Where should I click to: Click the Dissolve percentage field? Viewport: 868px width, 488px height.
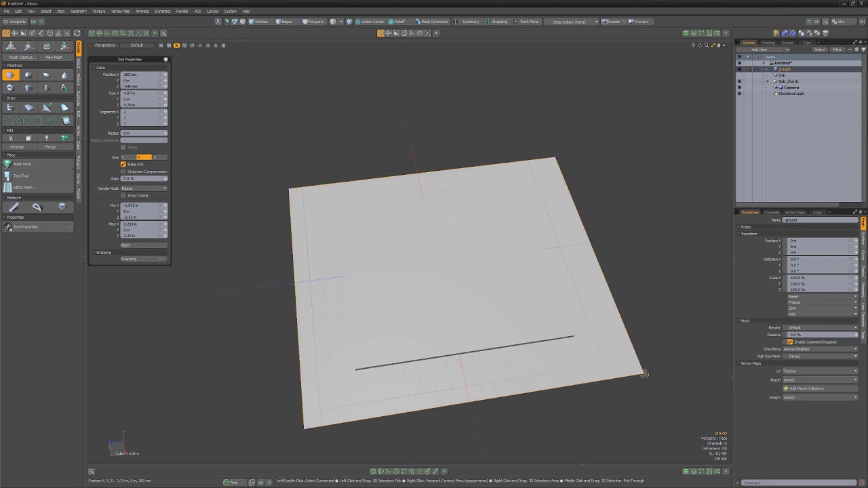point(821,335)
